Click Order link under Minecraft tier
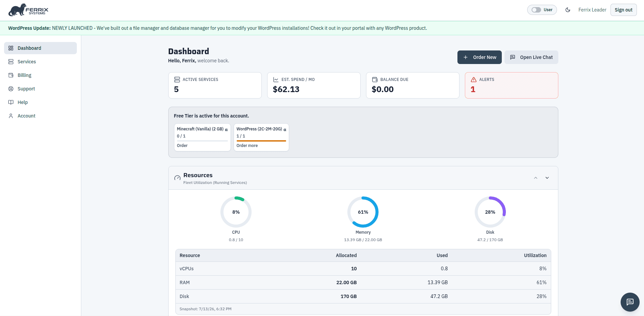 coord(182,146)
